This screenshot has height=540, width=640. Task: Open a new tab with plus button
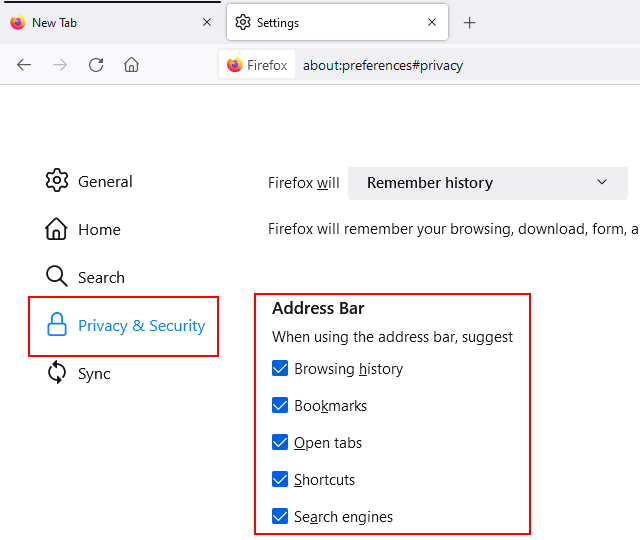point(469,22)
